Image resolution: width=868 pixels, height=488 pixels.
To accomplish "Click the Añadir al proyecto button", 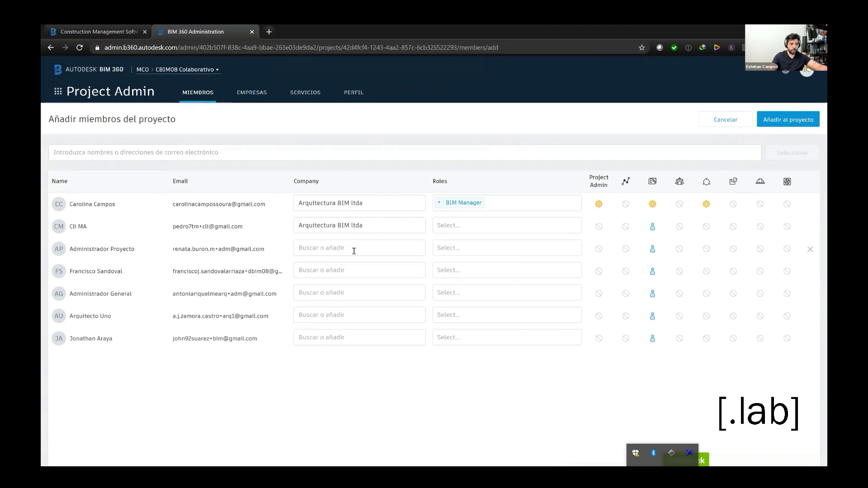I will [x=788, y=119].
